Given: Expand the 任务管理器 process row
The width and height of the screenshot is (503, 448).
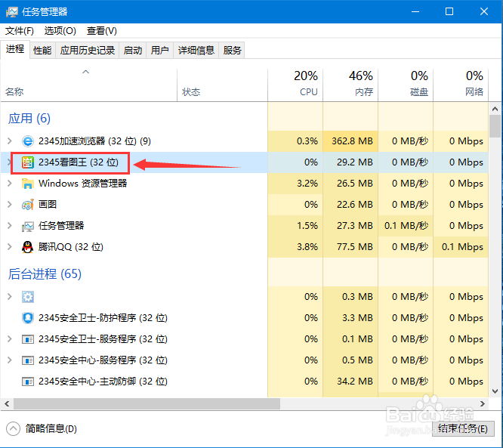Looking at the screenshot, I should click(x=10, y=226).
